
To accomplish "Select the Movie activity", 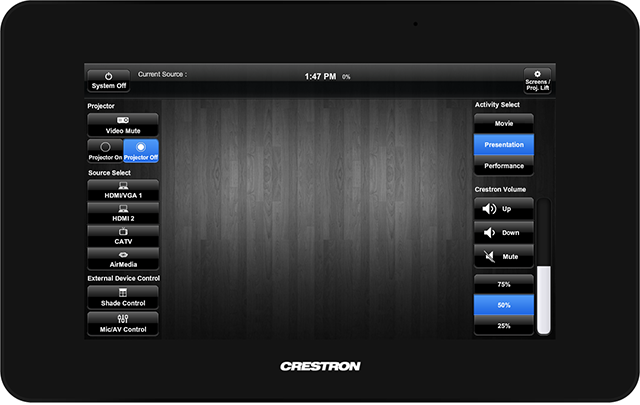I will pos(504,123).
